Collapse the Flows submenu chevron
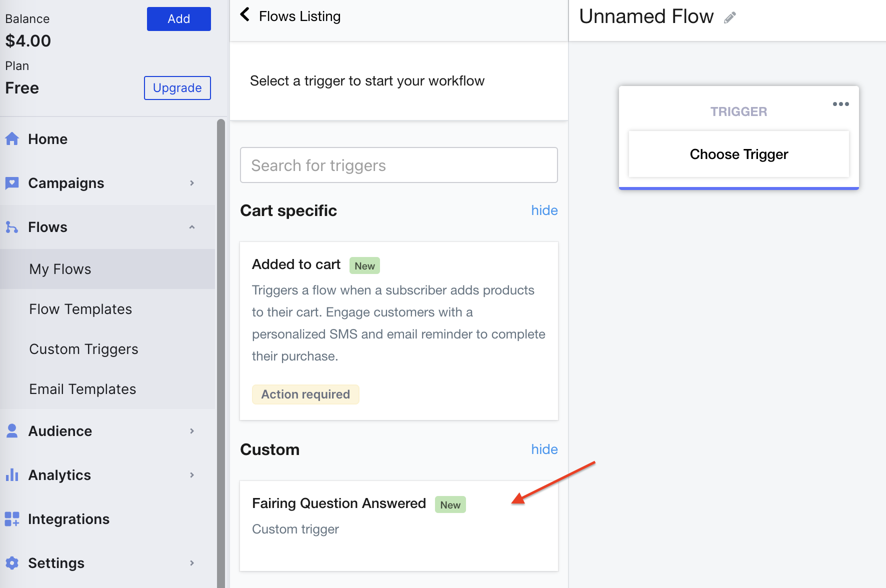886x588 pixels. (x=192, y=227)
